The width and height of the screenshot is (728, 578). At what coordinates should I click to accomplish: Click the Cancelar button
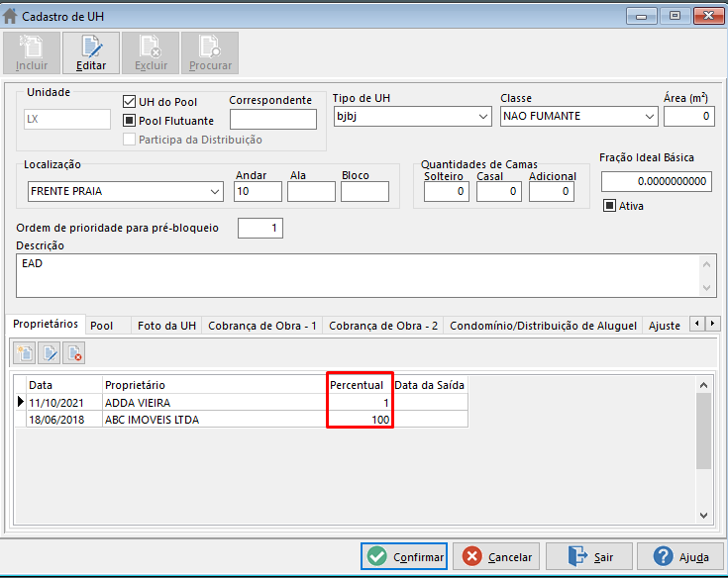coord(496,556)
